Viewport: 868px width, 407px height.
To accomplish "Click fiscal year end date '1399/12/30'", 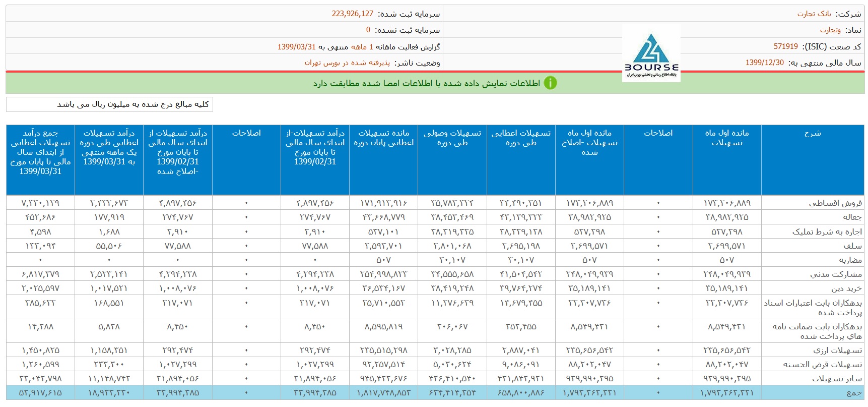I will pyautogui.click(x=765, y=63).
